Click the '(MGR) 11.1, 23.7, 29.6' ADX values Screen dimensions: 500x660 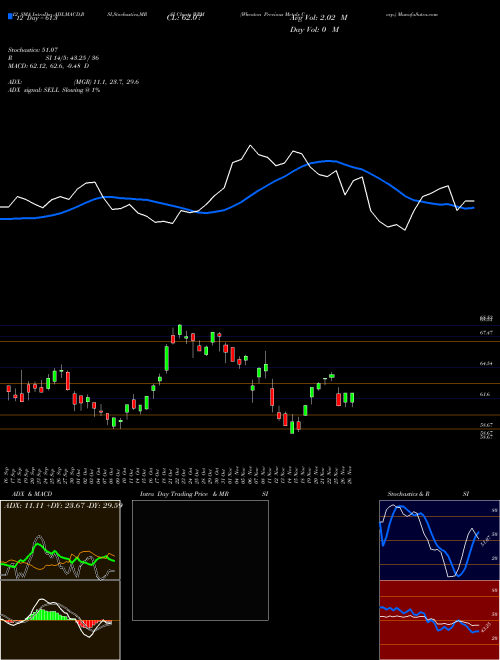coord(106,82)
